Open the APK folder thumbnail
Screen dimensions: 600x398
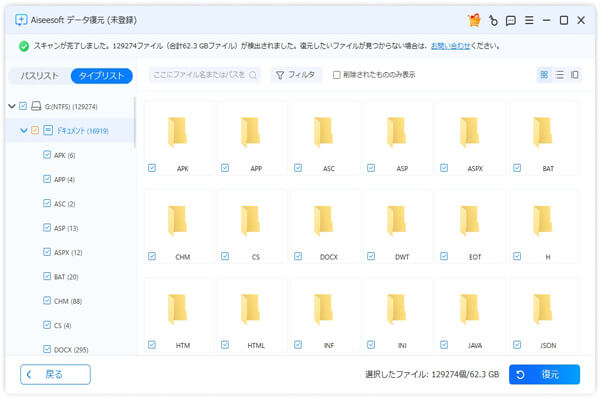coord(178,132)
